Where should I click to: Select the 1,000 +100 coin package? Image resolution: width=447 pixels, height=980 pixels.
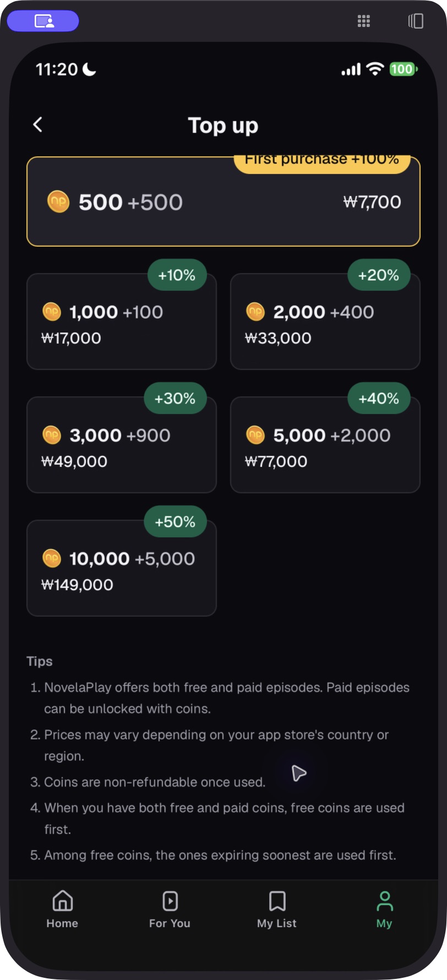click(122, 322)
